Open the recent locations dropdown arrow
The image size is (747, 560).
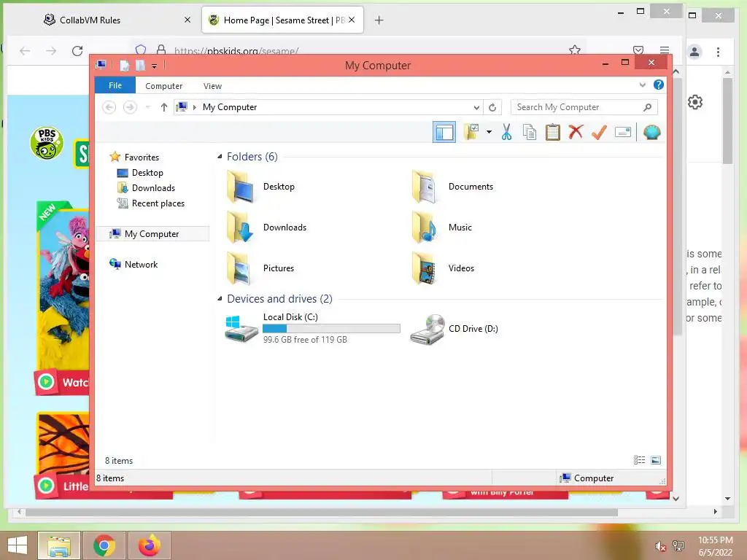tap(147, 107)
